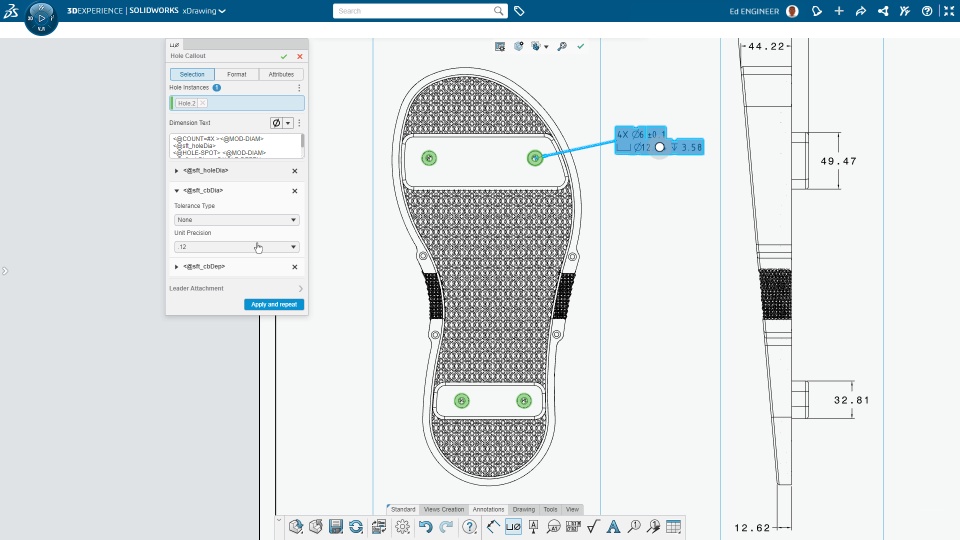
Task: Open the 3DEXPERIENCE compass
Action: point(41,18)
